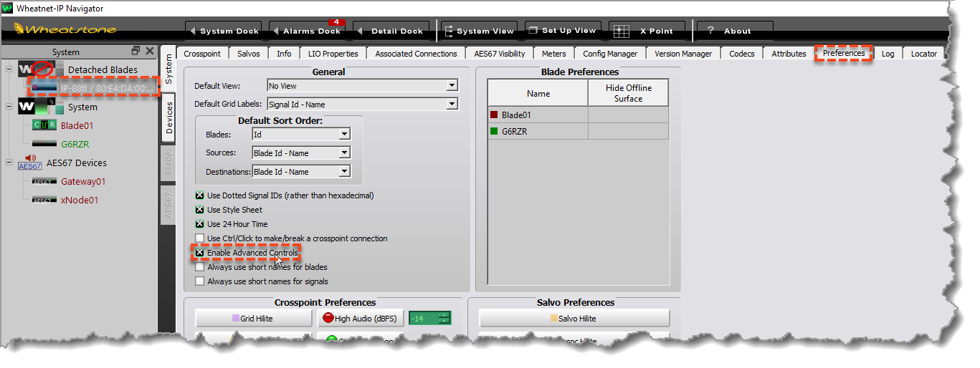Enable Always use short names for blades

(200, 267)
